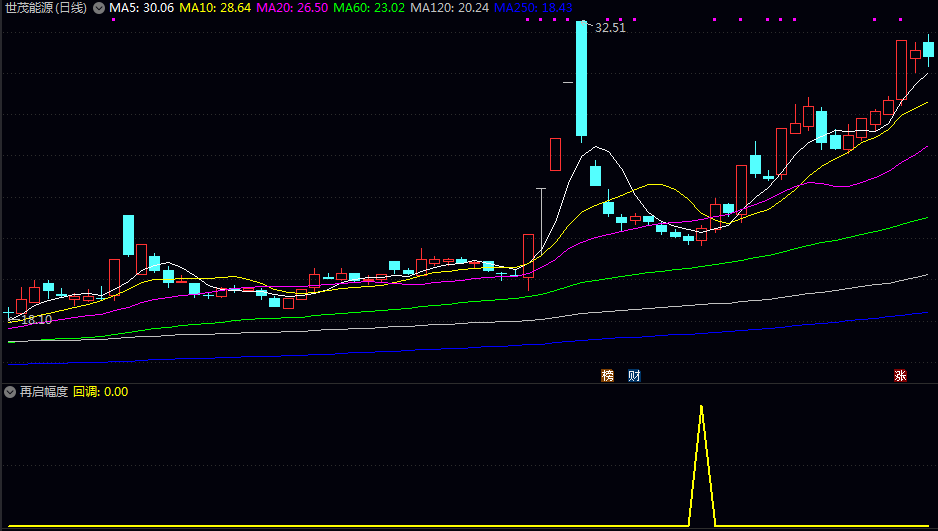Open the main chart indicator dropdown arrow
The height and width of the screenshot is (531, 938).
98,8
